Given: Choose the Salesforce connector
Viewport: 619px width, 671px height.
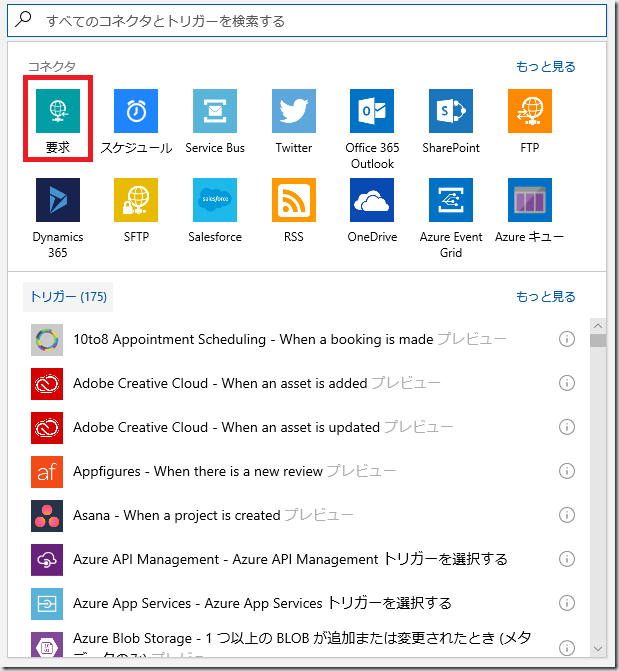Looking at the screenshot, I should coord(215,200).
